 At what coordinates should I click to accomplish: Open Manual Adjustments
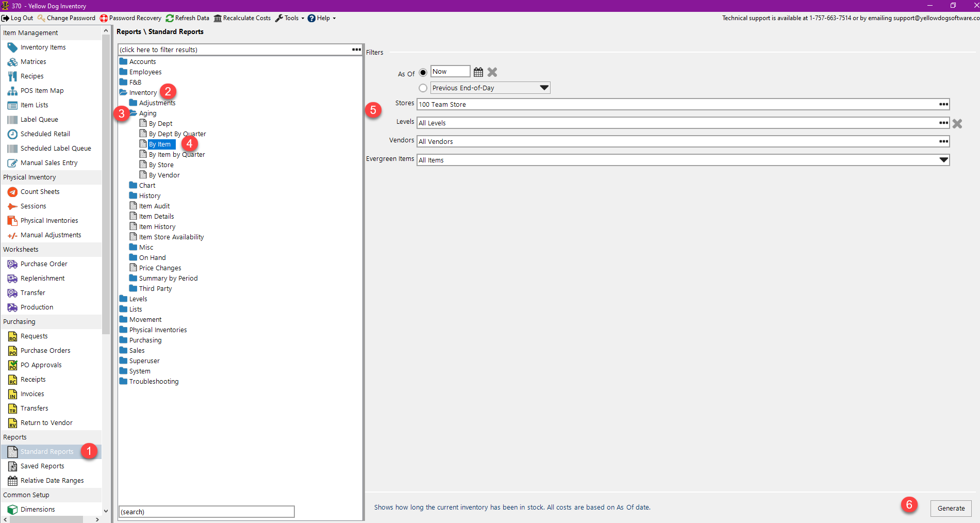(51, 235)
